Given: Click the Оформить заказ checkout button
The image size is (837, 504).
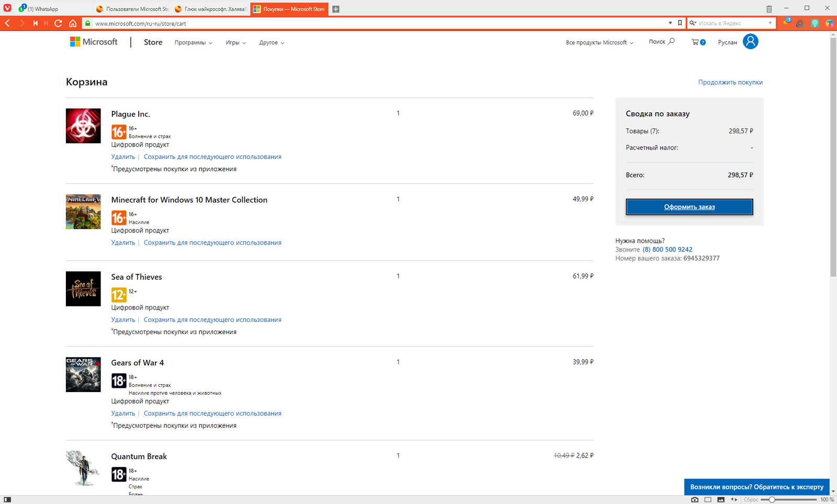Looking at the screenshot, I should (689, 207).
